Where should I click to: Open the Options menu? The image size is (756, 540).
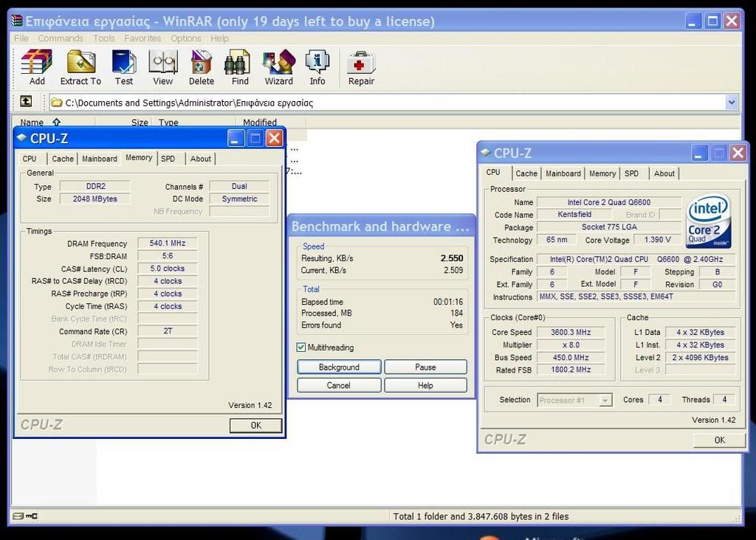(185, 38)
